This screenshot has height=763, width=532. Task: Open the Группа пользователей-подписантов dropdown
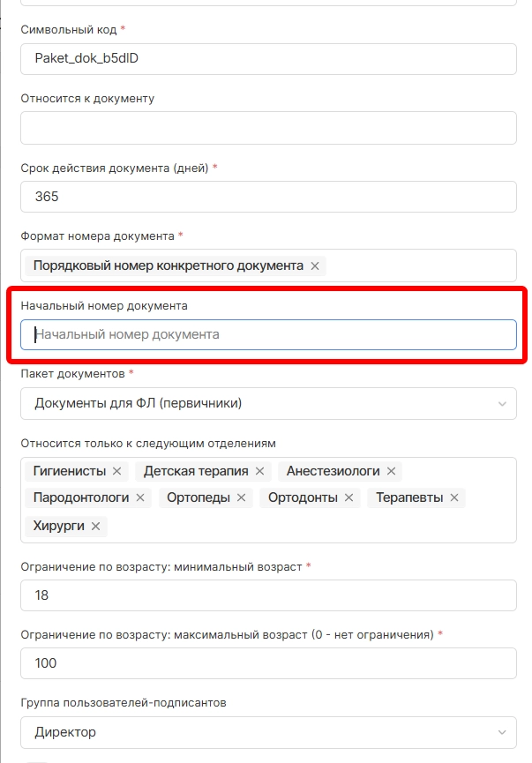[268, 732]
